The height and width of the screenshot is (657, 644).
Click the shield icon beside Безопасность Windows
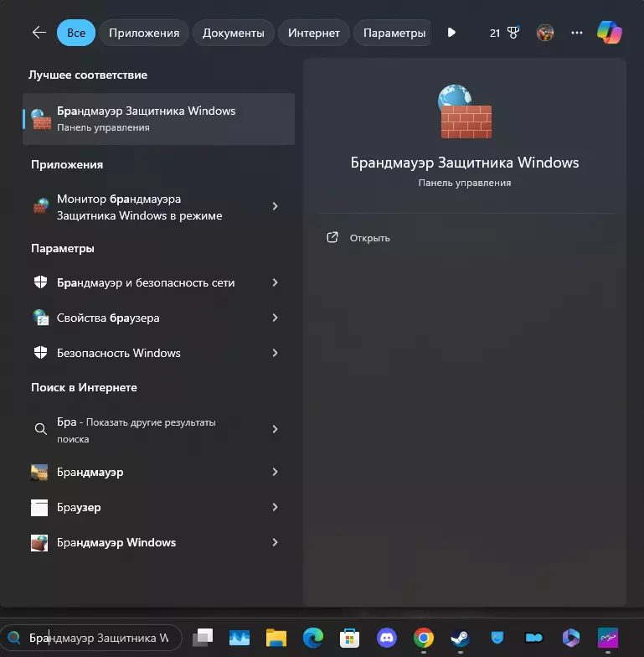(40, 353)
